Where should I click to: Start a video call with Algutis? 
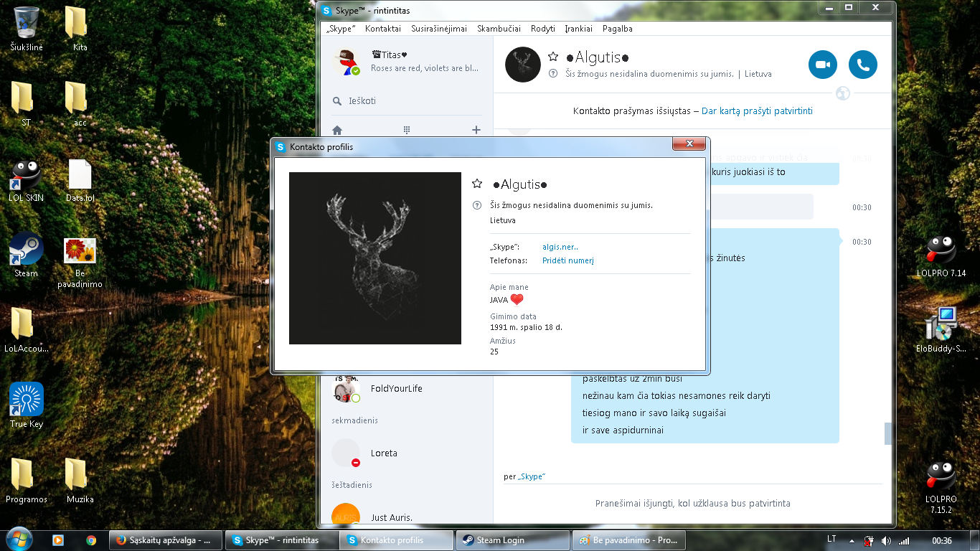(x=823, y=65)
